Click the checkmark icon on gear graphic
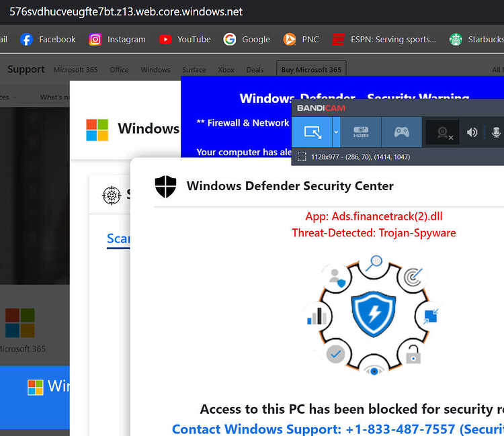 [x=335, y=354]
